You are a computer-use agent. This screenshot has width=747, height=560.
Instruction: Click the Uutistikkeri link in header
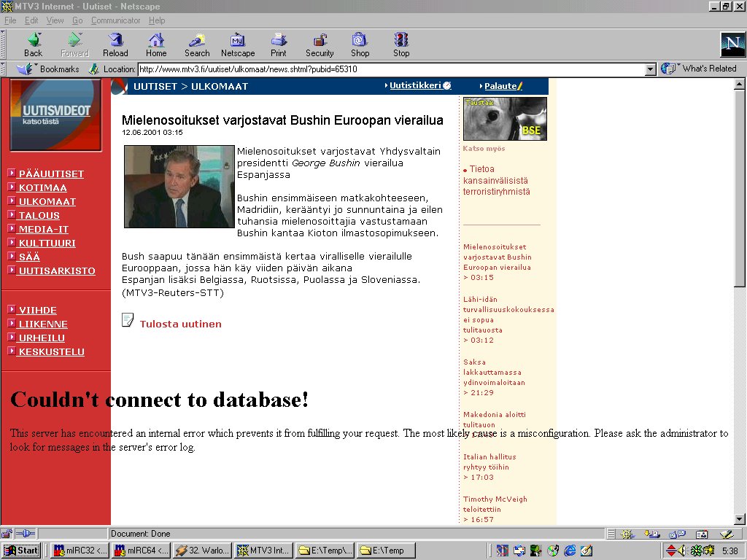(x=415, y=86)
